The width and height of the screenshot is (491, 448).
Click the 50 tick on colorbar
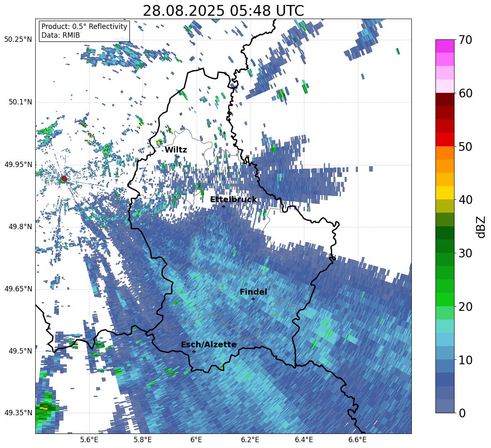click(465, 146)
